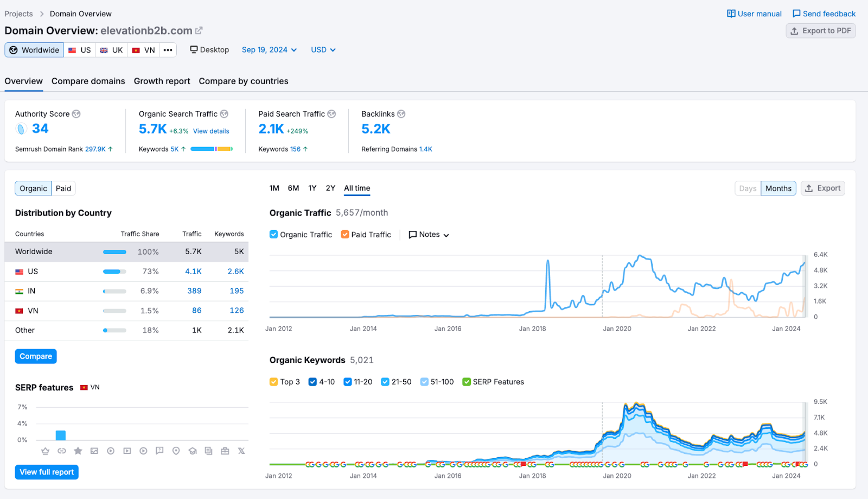Switch to the Paid toggle

(63, 188)
